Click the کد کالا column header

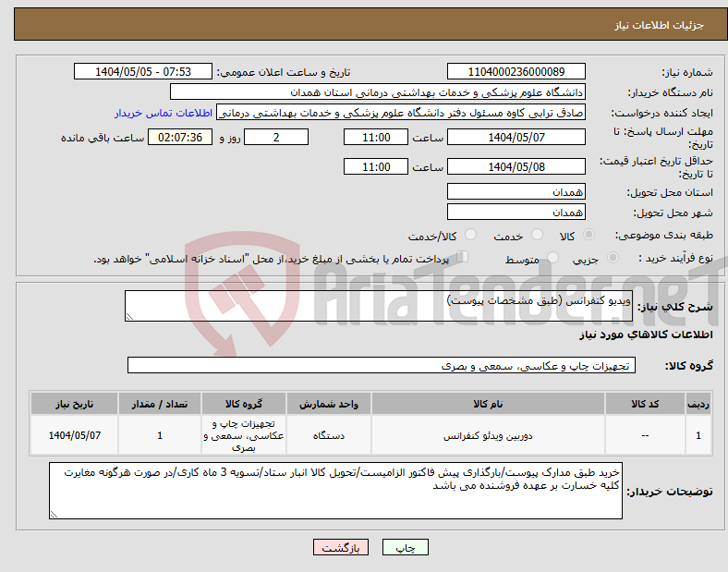click(645, 404)
